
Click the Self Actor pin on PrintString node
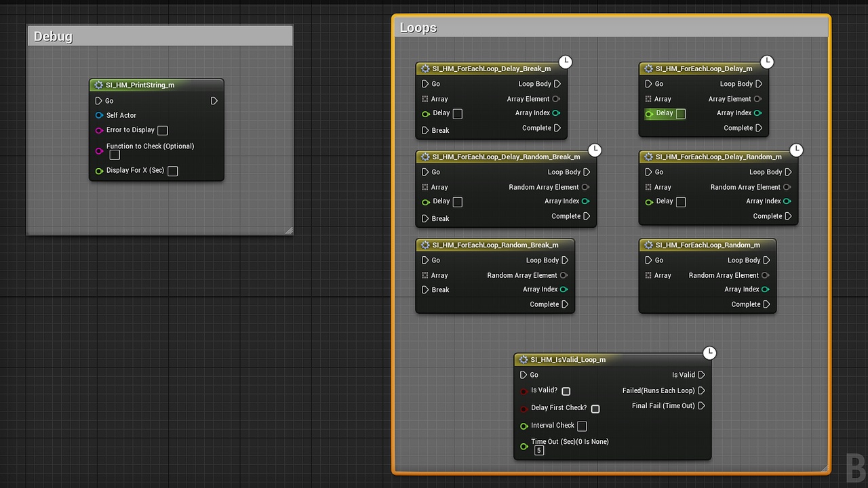coord(100,115)
